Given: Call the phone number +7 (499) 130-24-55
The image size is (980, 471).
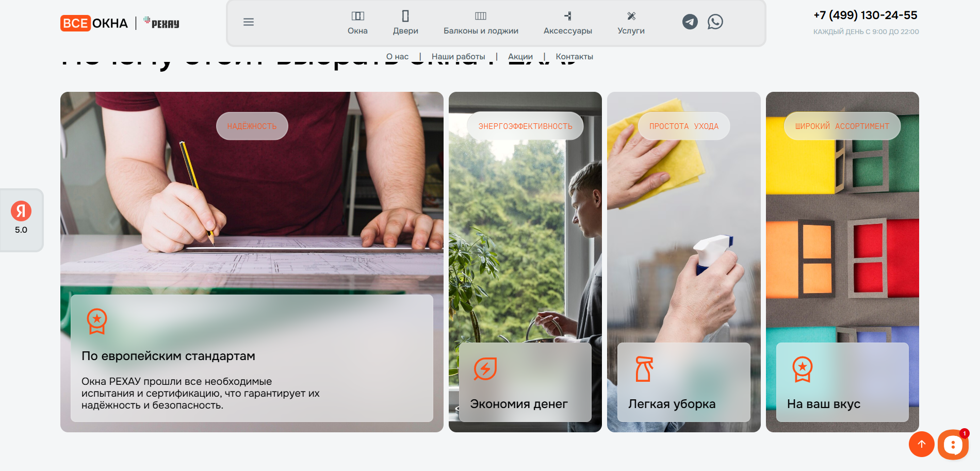Looking at the screenshot, I should 865,15.
